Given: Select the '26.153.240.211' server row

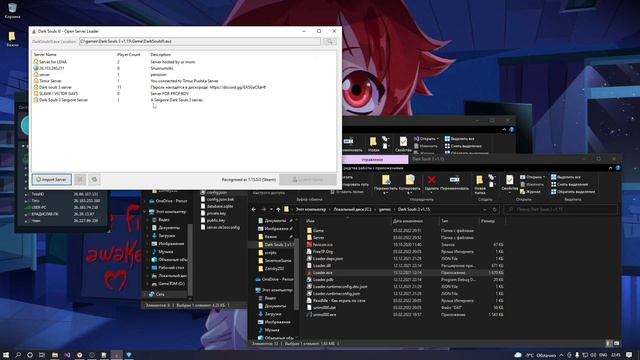Looking at the screenshot, I should click(x=184, y=68).
